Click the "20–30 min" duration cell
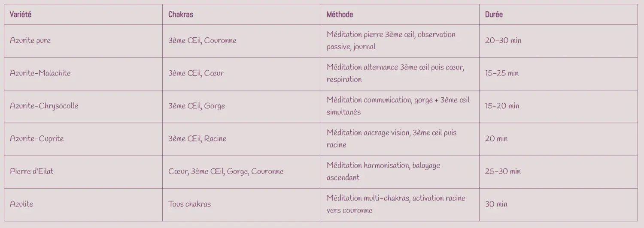 [503, 41]
